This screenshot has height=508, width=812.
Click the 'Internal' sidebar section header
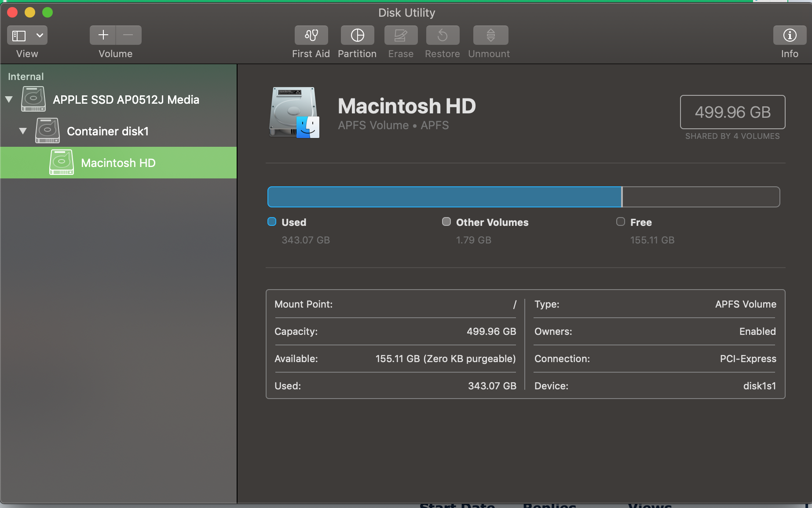[26, 76]
